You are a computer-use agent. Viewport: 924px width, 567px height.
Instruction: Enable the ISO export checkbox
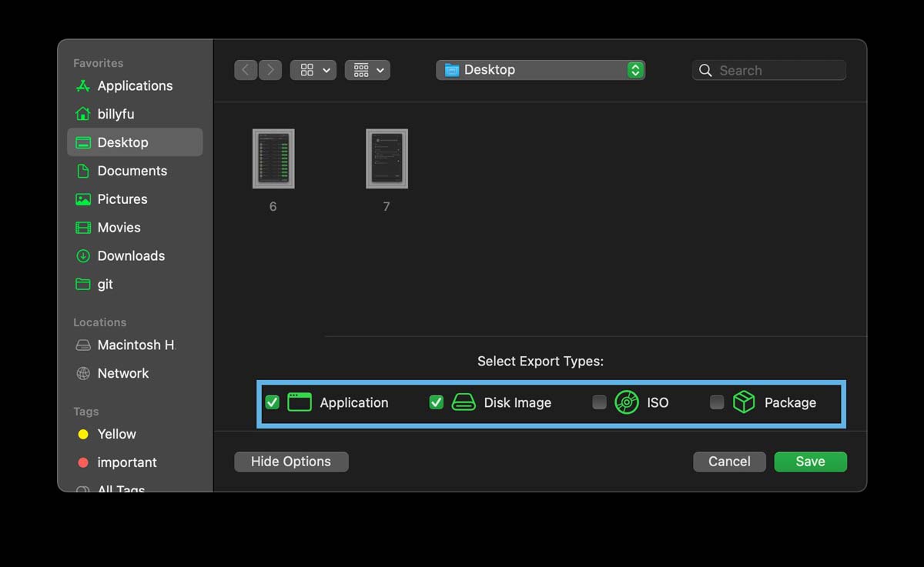[599, 402]
